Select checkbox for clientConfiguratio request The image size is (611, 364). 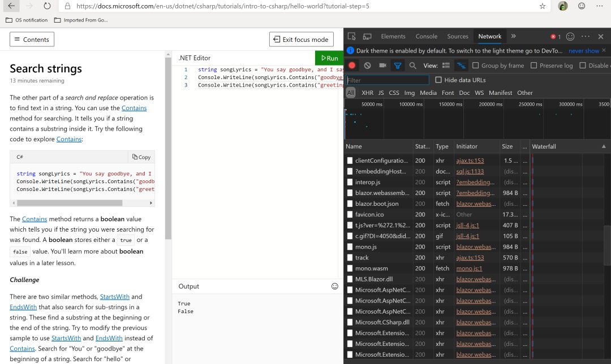coord(350,161)
